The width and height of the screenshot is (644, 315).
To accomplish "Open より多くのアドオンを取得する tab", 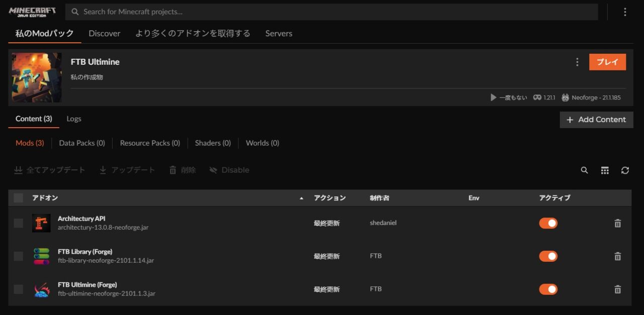I will pyautogui.click(x=193, y=34).
